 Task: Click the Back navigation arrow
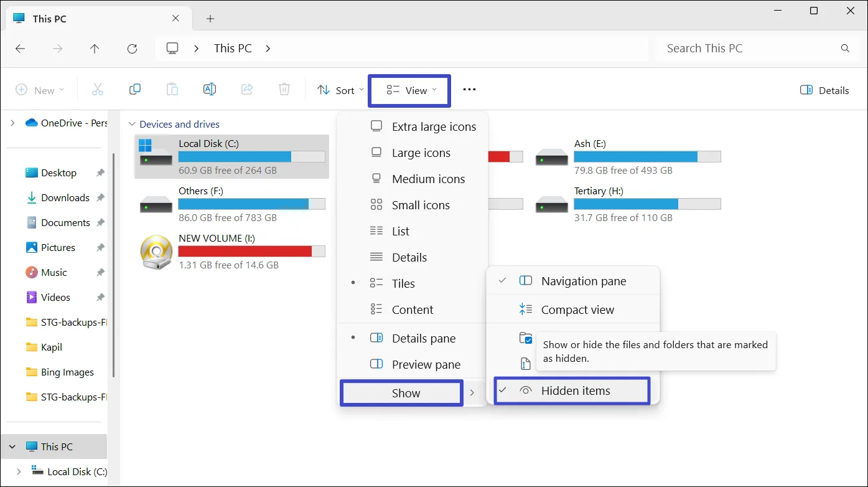pyautogui.click(x=21, y=49)
